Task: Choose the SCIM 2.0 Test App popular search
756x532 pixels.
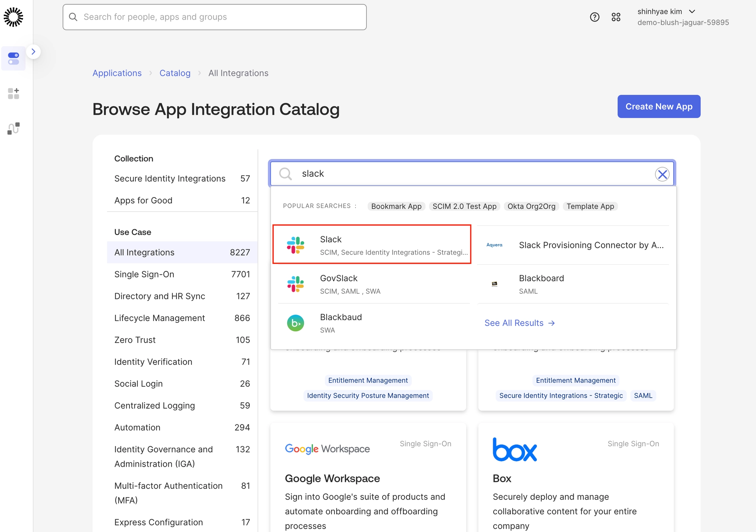Action: (x=464, y=206)
